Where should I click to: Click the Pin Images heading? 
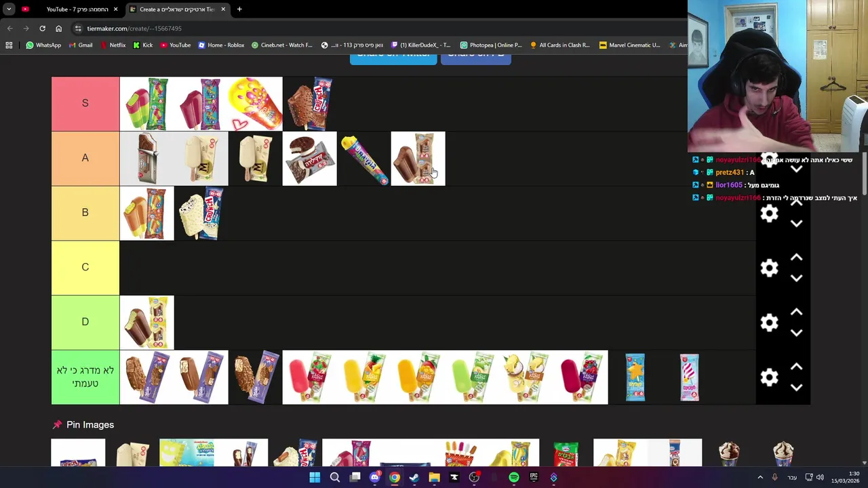[x=90, y=425]
